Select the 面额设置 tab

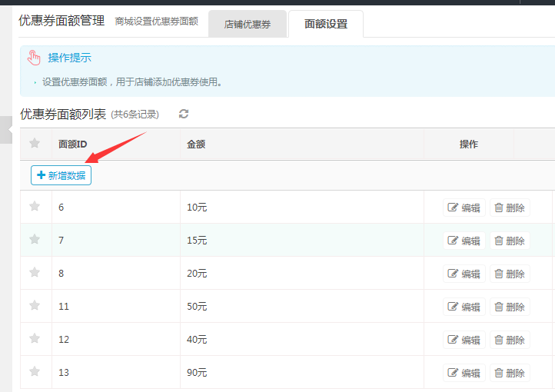point(325,24)
